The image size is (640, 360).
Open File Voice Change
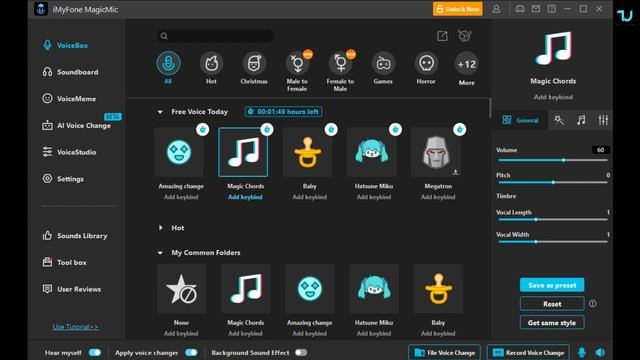pyautogui.click(x=444, y=353)
